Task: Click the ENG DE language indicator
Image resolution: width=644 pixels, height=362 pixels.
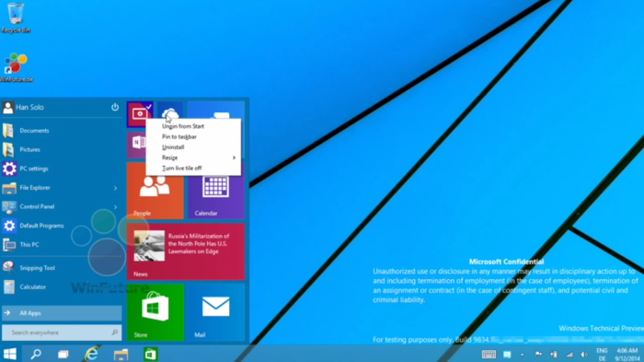Action: pos(602,355)
